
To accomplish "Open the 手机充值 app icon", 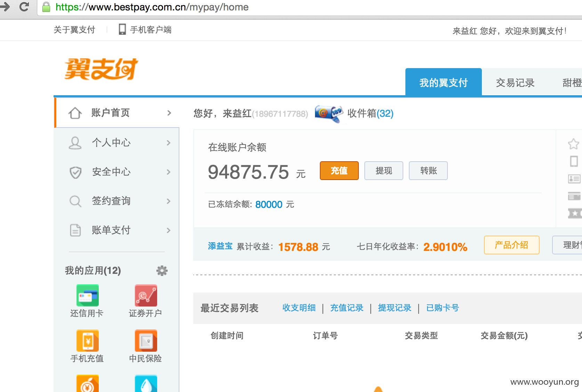I will [x=88, y=341].
